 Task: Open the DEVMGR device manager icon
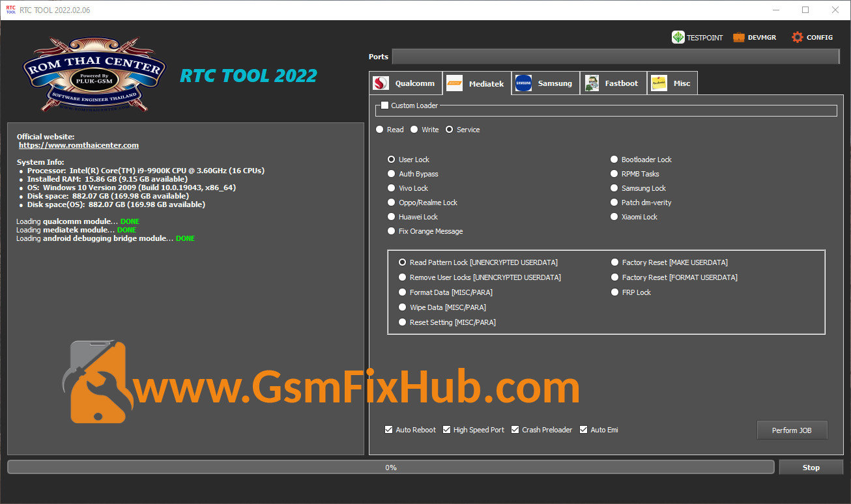[x=739, y=37]
